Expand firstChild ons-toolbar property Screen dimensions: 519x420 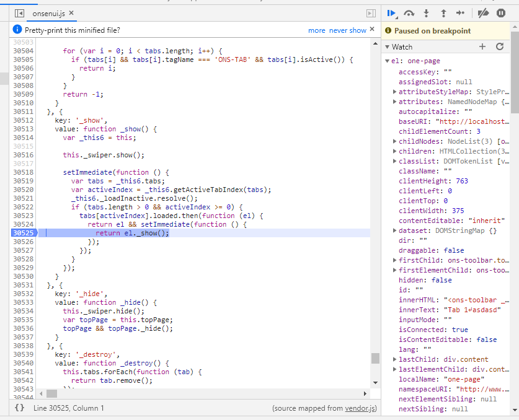point(394,260)
